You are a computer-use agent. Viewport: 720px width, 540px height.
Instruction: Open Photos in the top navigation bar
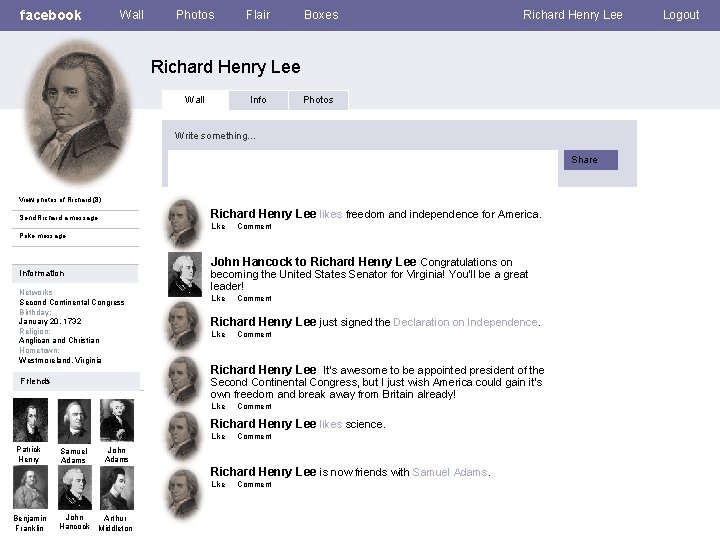(x=195, y=15)
